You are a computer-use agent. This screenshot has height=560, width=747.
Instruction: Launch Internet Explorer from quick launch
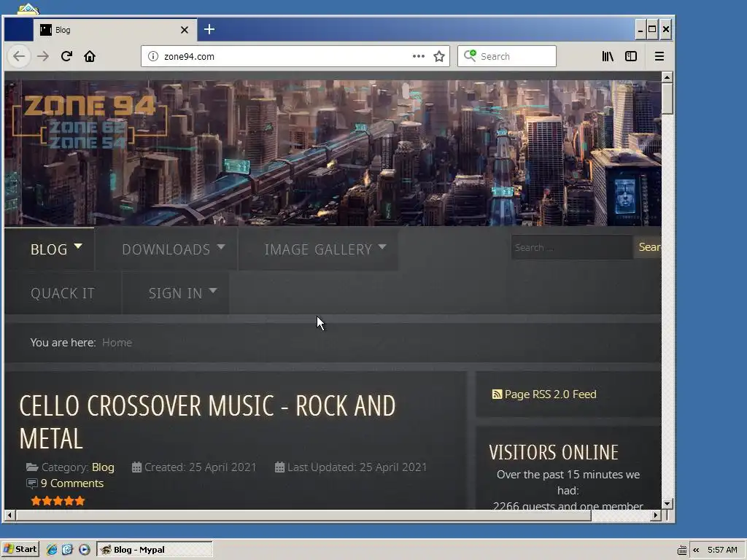coord(52,550)
